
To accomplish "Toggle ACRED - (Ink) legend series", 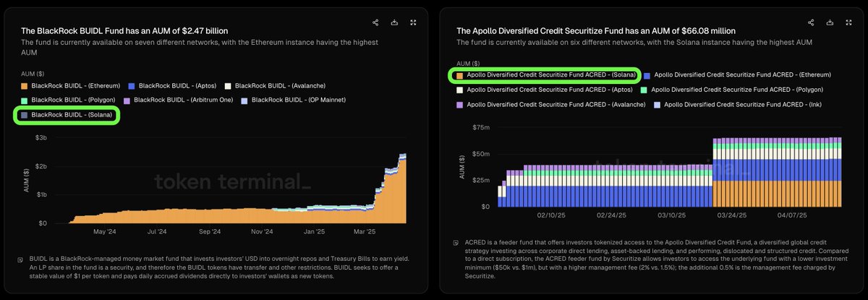I will coord(738,105).
